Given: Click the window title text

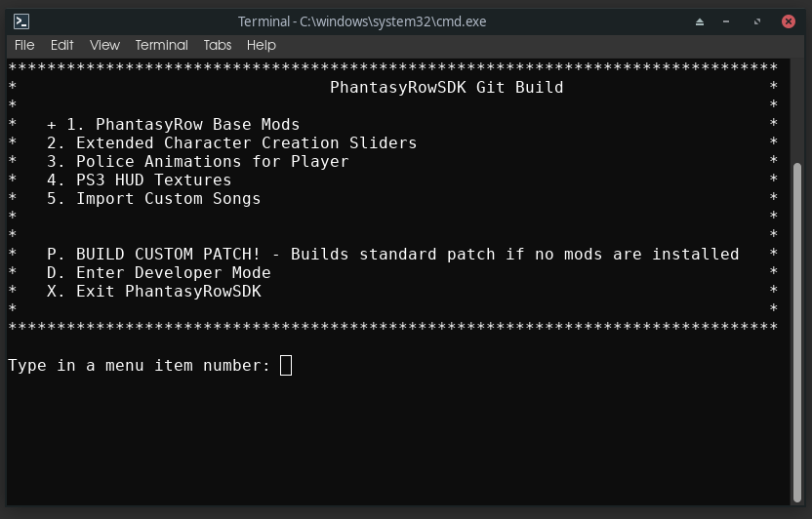Looking at the screenshot, I should [x=362, y=21].
